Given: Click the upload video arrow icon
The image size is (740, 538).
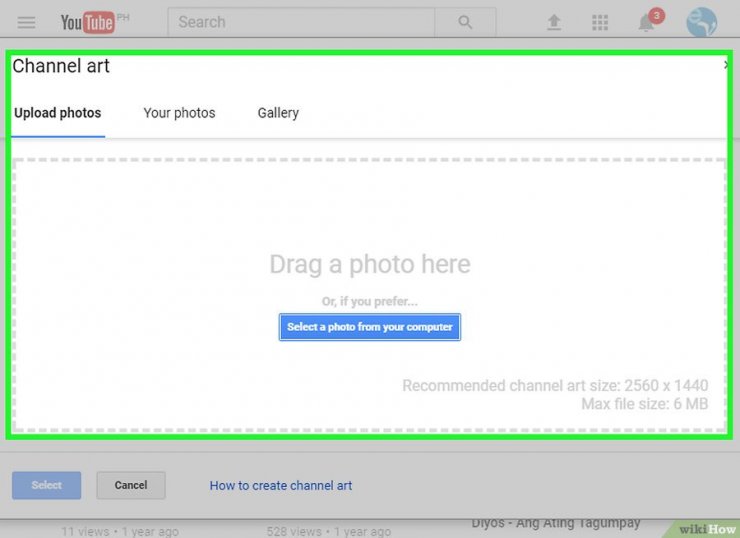Looking at the screenshot, I should click(554, 22).
